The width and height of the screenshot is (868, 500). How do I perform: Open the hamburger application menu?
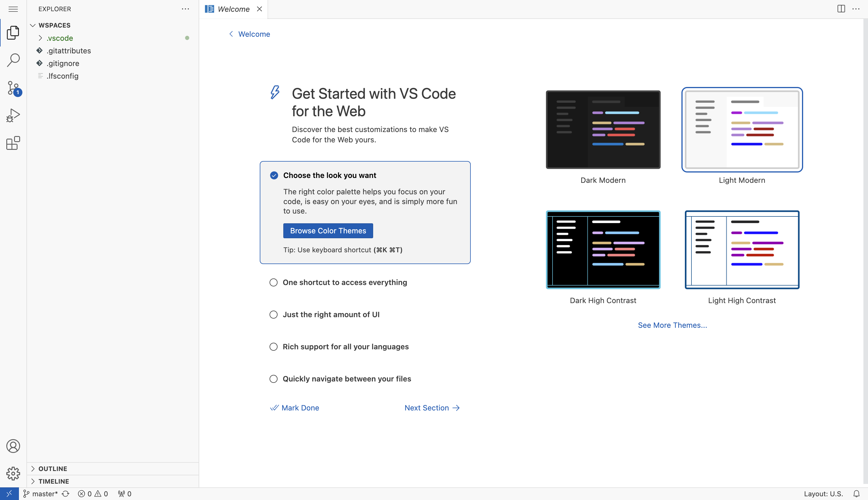[13, 9]
